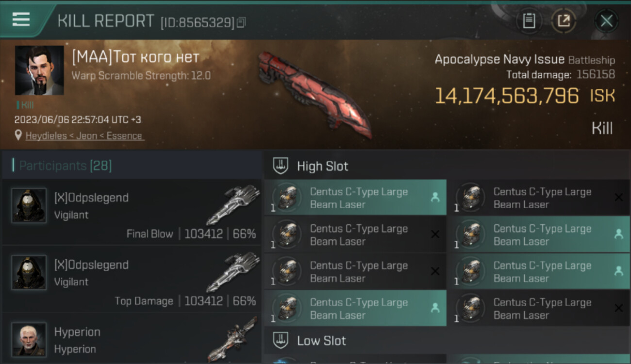Click the share export icon
This screenshot has height=364, width=631.
564,21
